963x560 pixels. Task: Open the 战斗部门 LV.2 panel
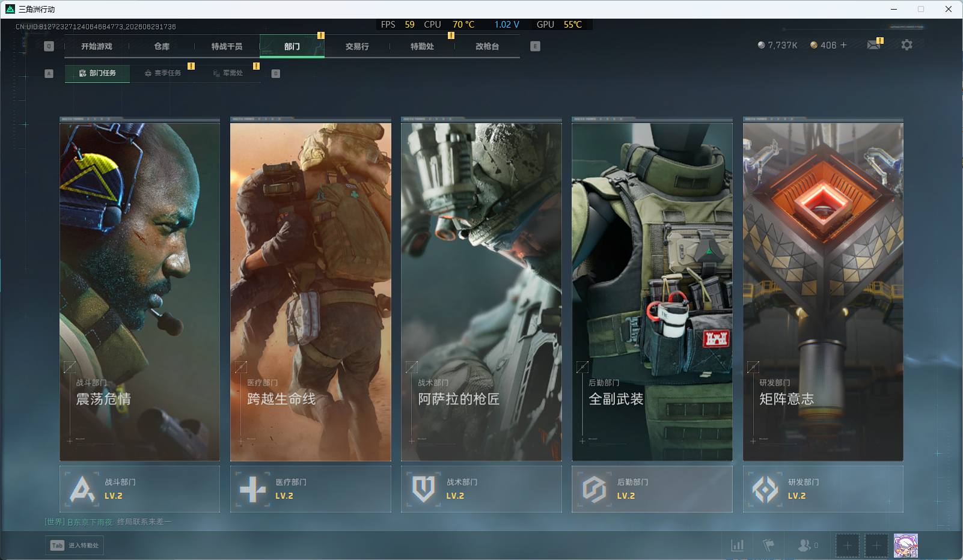pos(139,489)
